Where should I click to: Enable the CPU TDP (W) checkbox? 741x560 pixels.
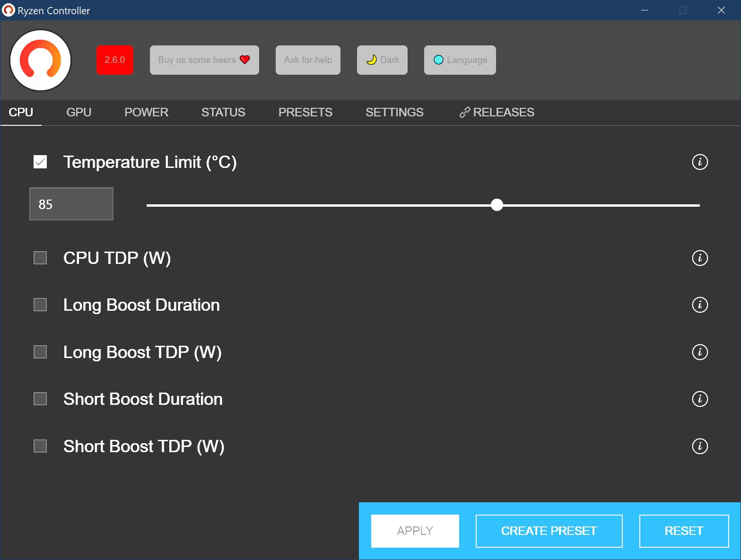point(40,258)
